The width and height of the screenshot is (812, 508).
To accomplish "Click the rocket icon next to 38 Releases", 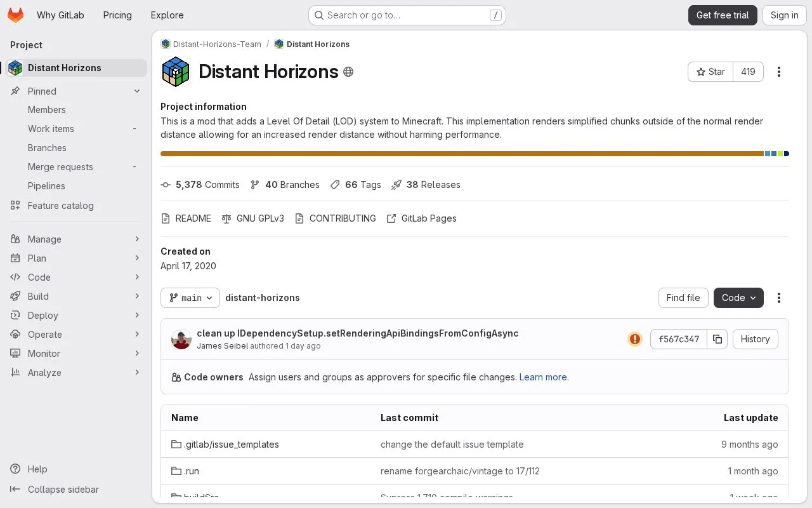I will pos(396,185).
